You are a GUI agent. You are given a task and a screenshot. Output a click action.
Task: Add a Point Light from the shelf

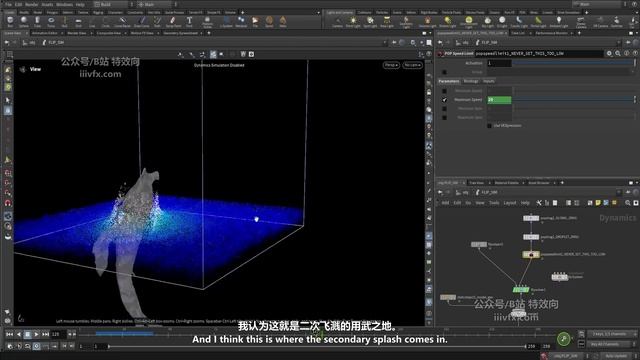[x=353, y=22]
